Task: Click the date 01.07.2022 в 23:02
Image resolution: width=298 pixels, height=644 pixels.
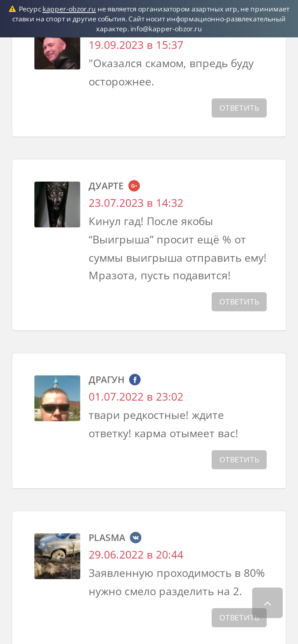Action: click(x=136, y=397)
